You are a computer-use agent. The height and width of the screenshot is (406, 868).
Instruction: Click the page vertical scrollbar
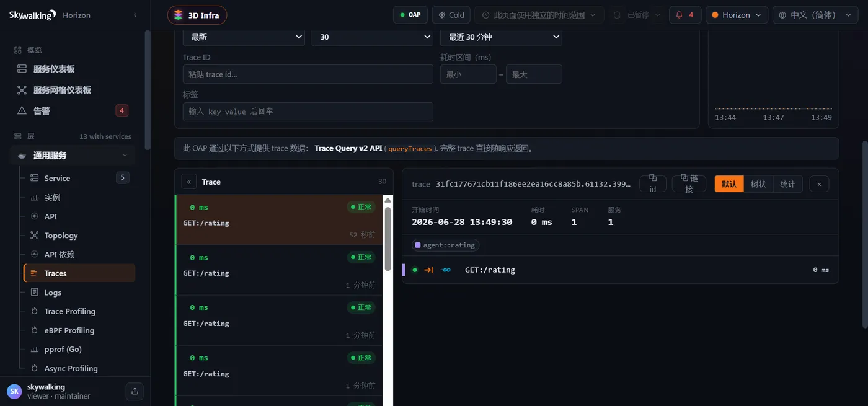(865, 234)
